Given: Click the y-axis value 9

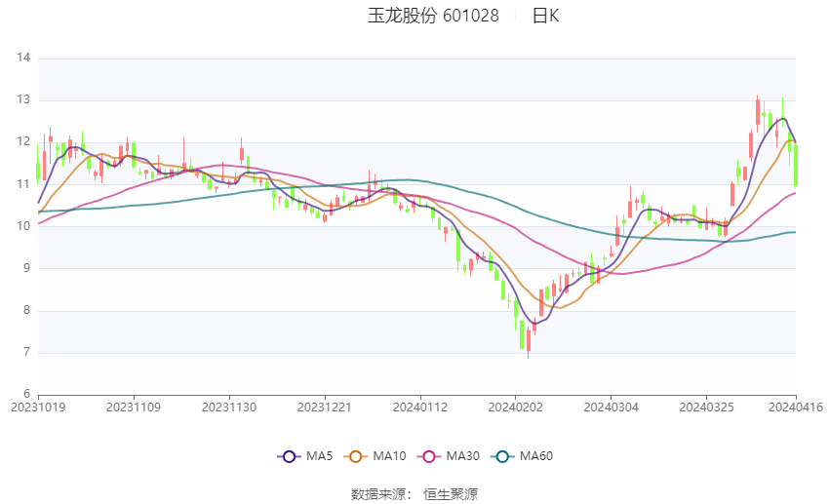Looking at the screenshot, I should [x=27, y=268].
